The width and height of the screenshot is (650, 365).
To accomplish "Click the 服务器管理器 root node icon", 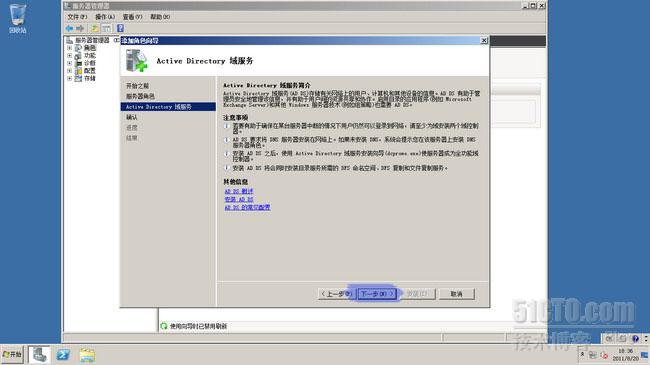I will 70,40.
